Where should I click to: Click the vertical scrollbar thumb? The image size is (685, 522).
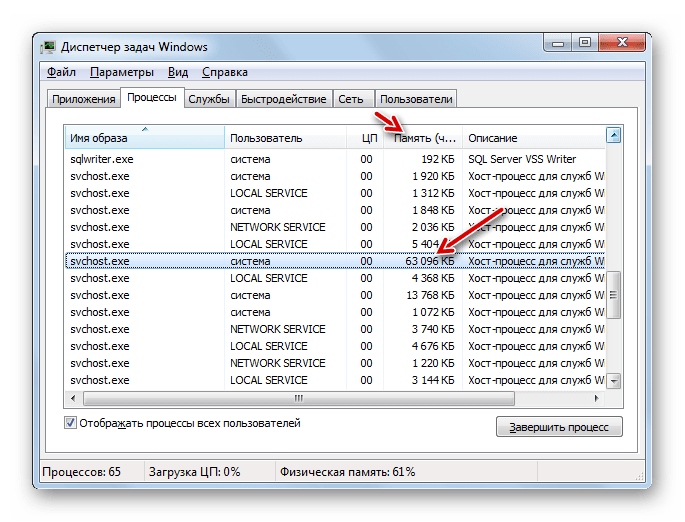pos(614,295)
